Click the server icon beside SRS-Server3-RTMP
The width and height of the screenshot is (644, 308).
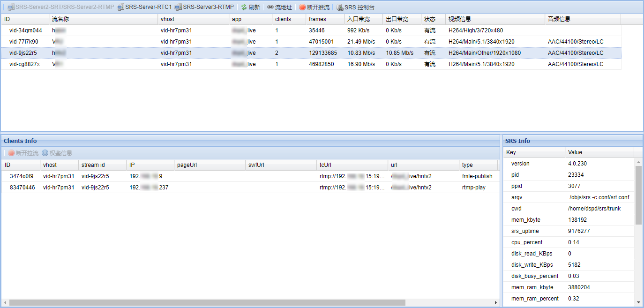[178, 7]
